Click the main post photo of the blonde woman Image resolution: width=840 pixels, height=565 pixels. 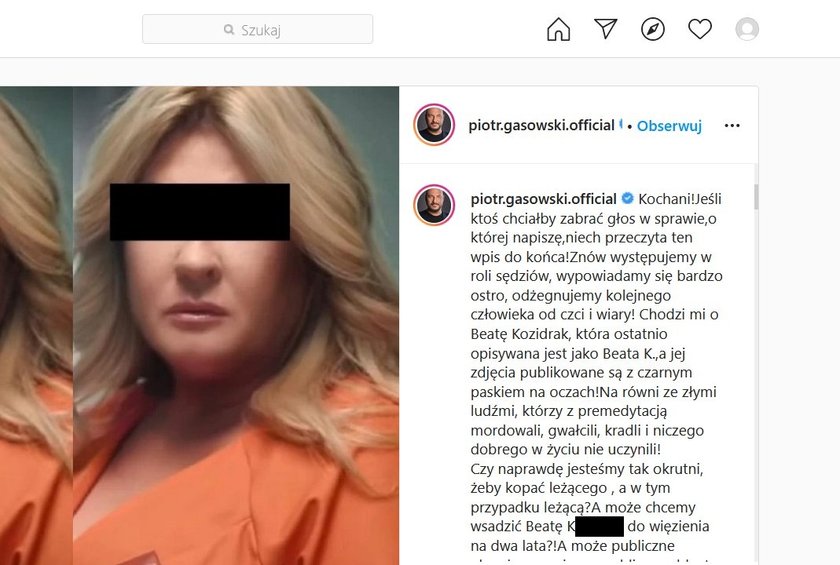(236, 326)
